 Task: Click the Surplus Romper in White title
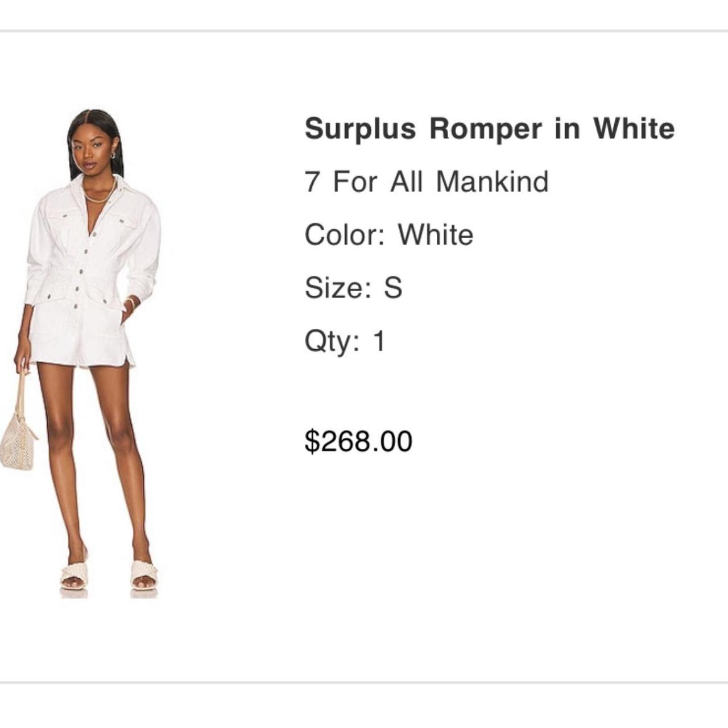tap(490, 129)
